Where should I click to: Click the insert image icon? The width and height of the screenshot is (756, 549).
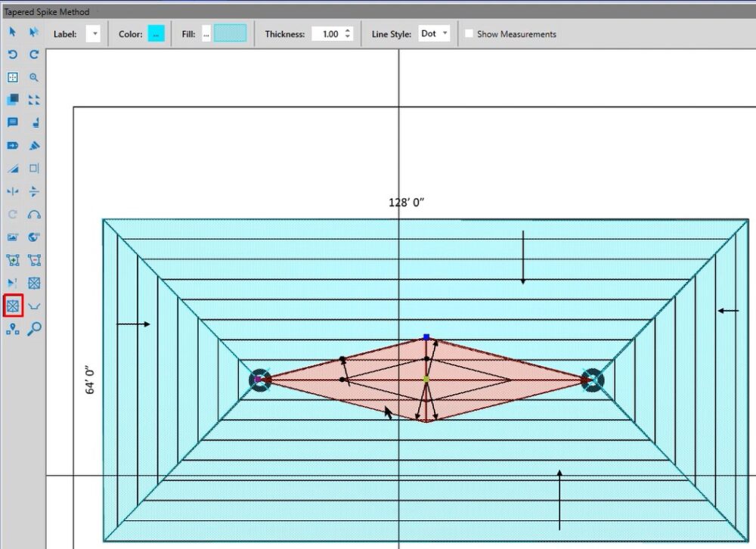click(13, 237)
